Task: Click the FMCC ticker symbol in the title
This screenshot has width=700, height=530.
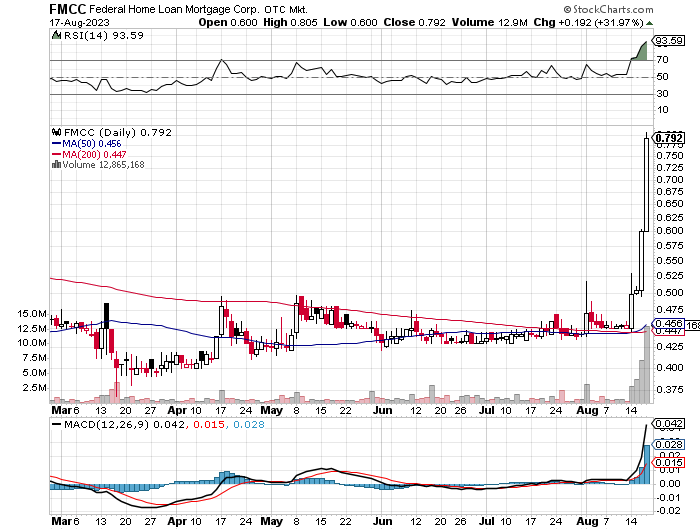Action: click(68, 9)
